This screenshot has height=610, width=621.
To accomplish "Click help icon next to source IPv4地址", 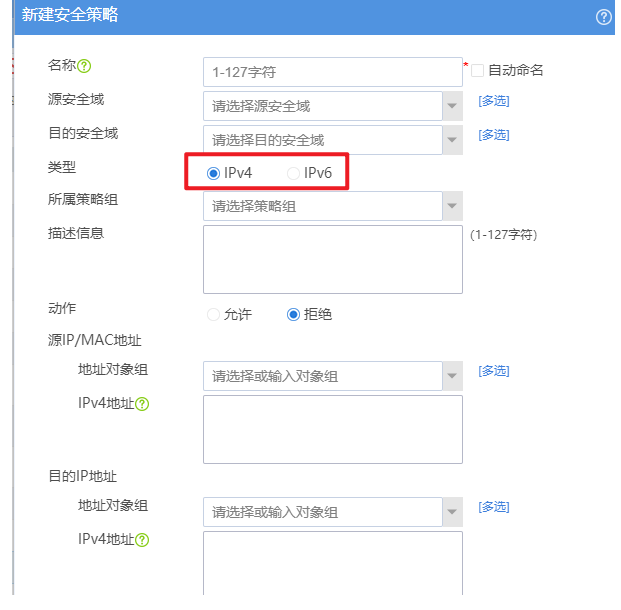I will (x=142, y=404).
